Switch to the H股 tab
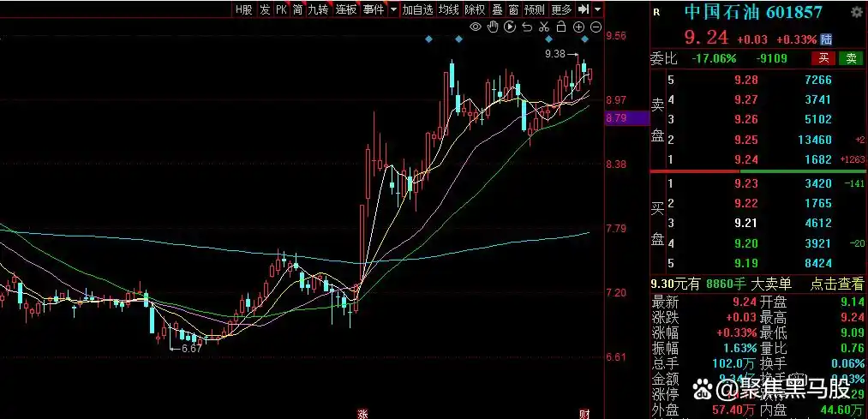Screen dimensions: 868x419 click(x=244, y=9)
